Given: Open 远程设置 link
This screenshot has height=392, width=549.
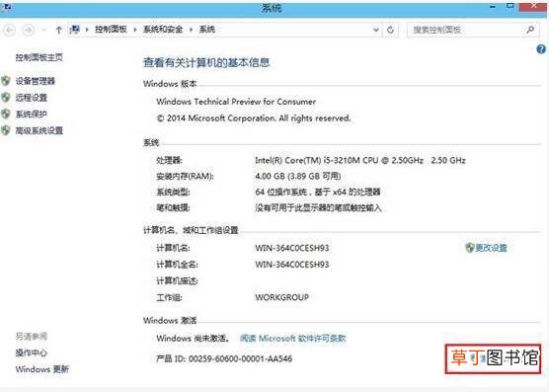Looking at the screenshot, I should [32, 98].
